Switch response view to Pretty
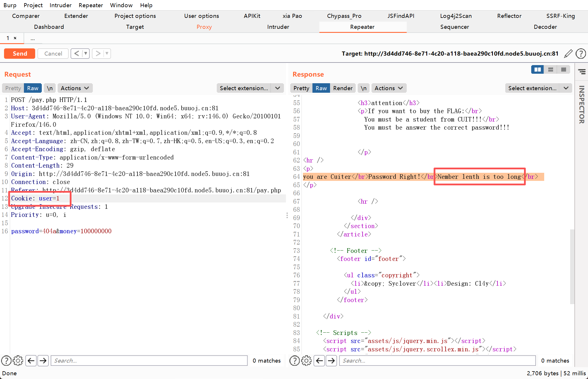588x379 pixels. pos(301,88)
